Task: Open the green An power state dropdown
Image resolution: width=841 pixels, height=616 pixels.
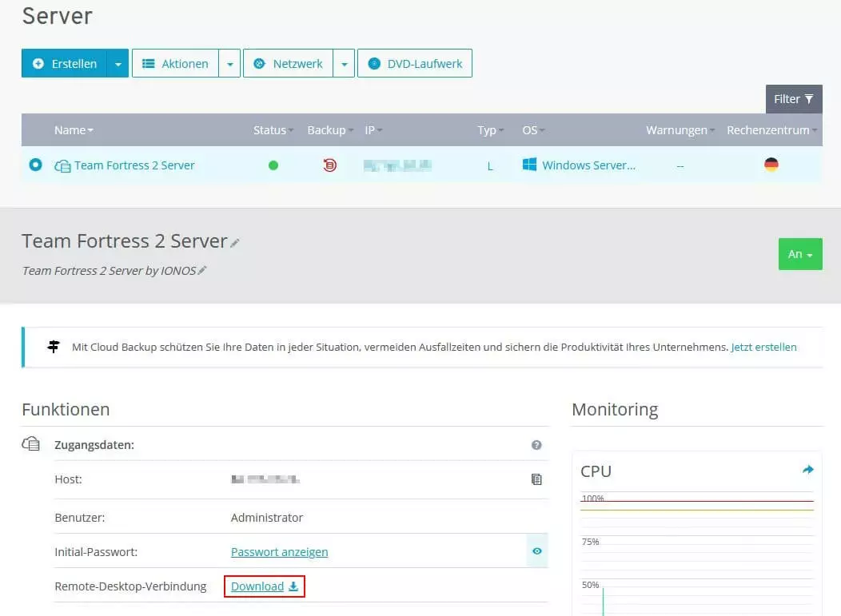Action: coord(800,254)
